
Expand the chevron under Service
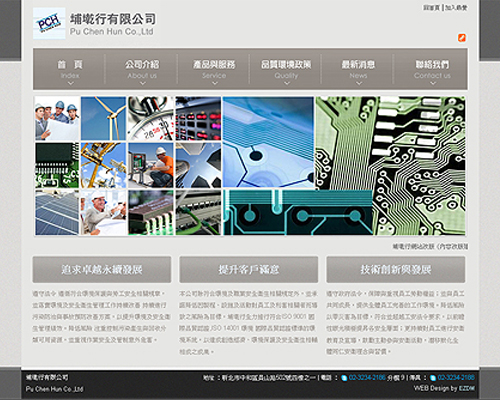(215, 83)
